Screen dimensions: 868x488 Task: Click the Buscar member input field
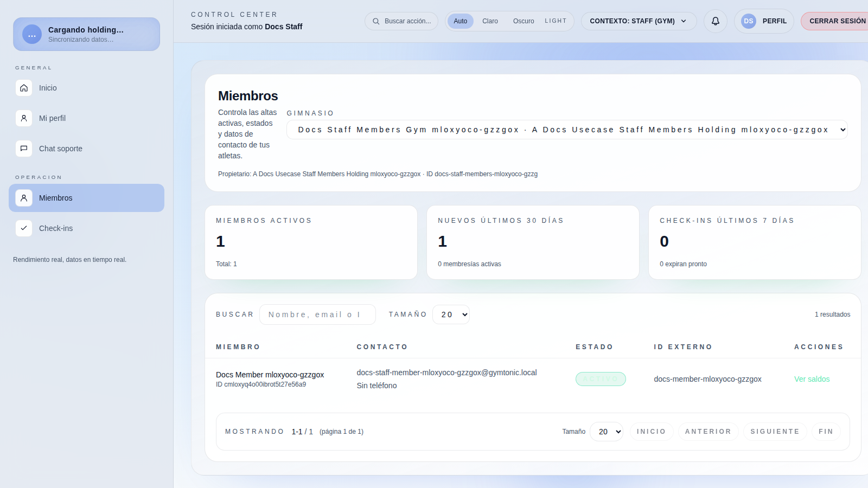tap(317, 314)
